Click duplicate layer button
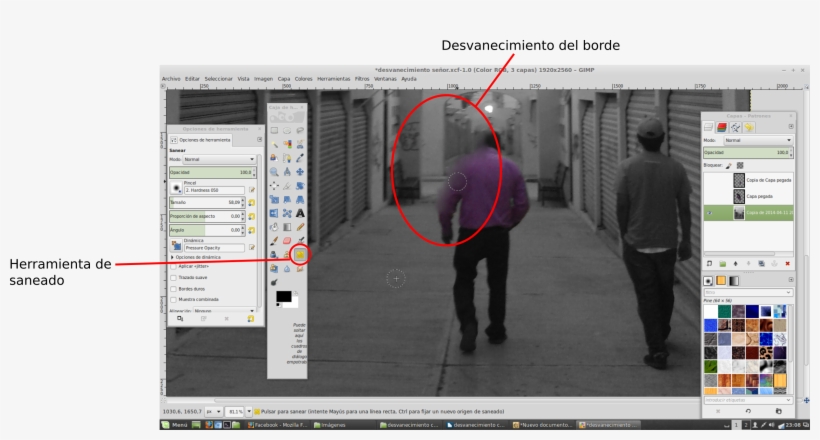This screenshot has height=440, width=820. pyautogui.click(x=761, y=264)
